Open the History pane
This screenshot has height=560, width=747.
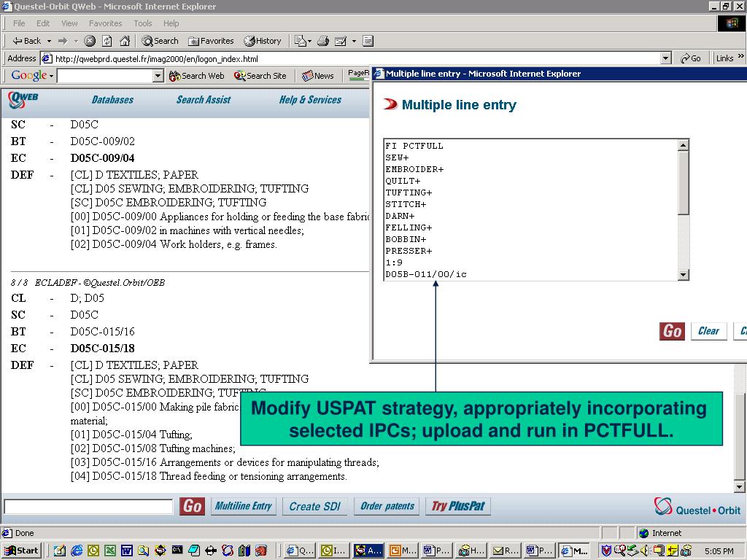pyautogui.click(x=263, y=41)
